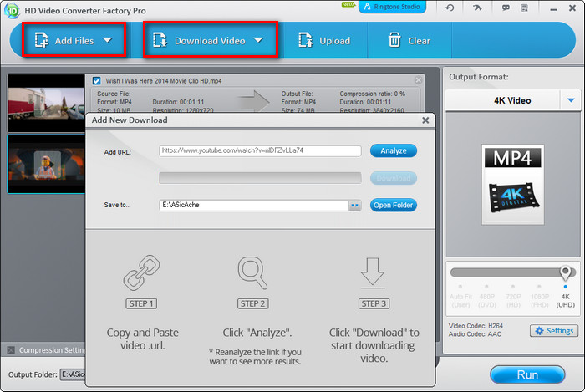This screenshot has height=392, width=585.
Task: Click the grayed Download button
Action: [394, 178]
